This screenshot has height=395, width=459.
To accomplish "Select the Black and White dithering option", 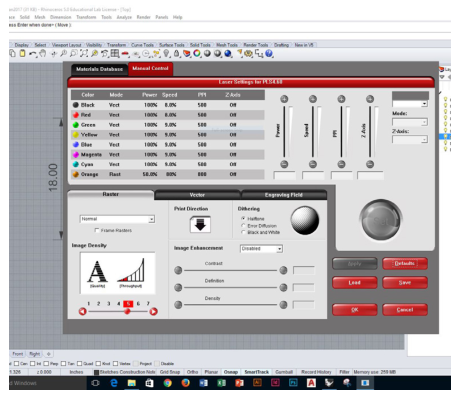I will [x=243, y=232].
